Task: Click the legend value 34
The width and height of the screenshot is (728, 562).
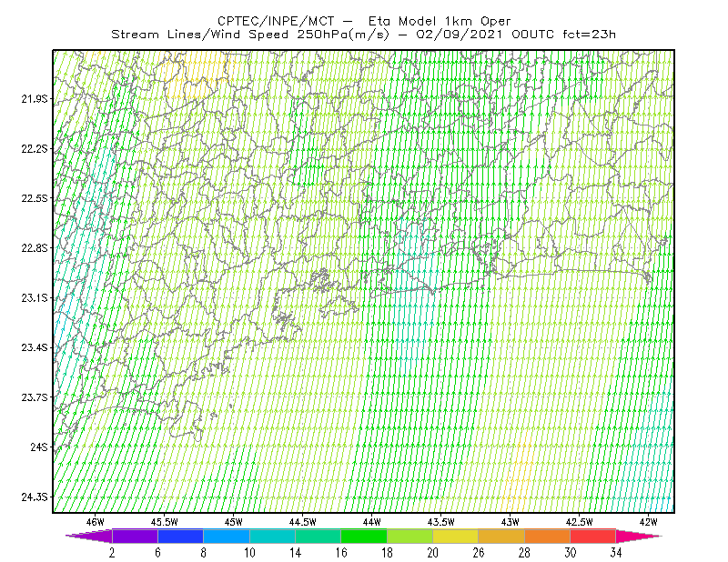Action: (616, 553)
